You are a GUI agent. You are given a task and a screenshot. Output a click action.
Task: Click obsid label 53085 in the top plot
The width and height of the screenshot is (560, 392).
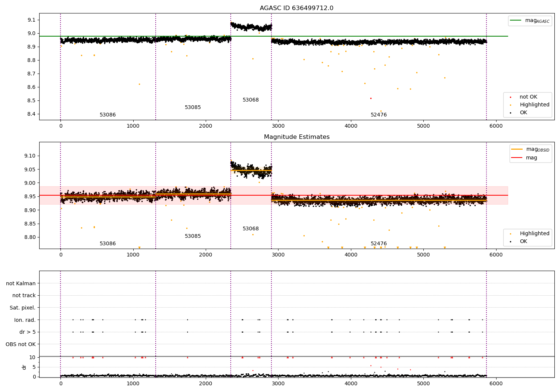(x=193, y=108)
